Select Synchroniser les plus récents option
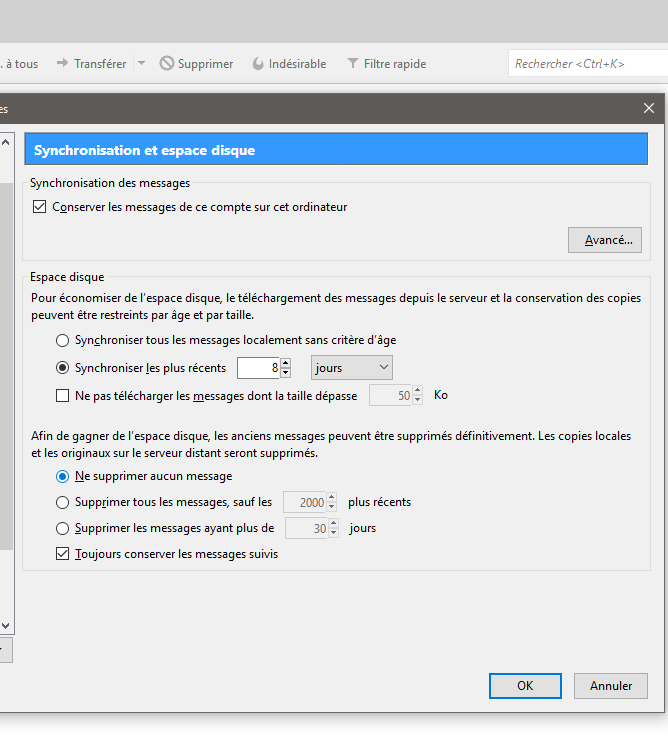Image resolution: width=668 pixels, height=739 pixels. pos(62,368)
